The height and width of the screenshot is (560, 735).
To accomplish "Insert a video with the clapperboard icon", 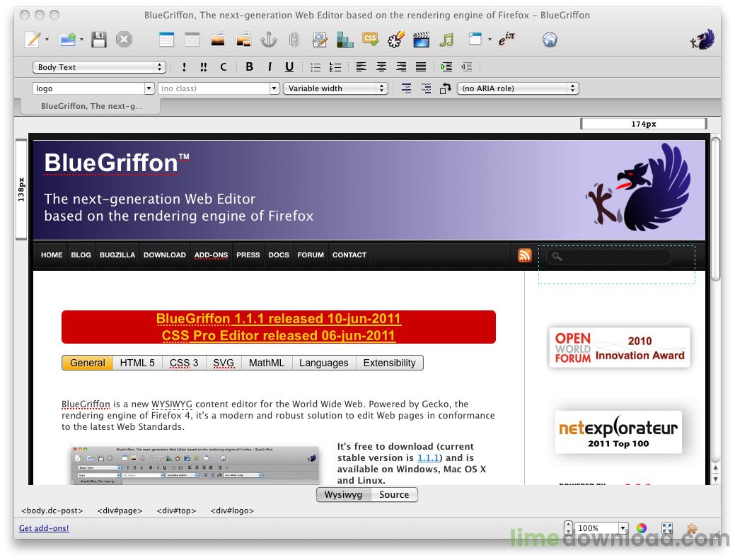I will (x=421, y=40).
